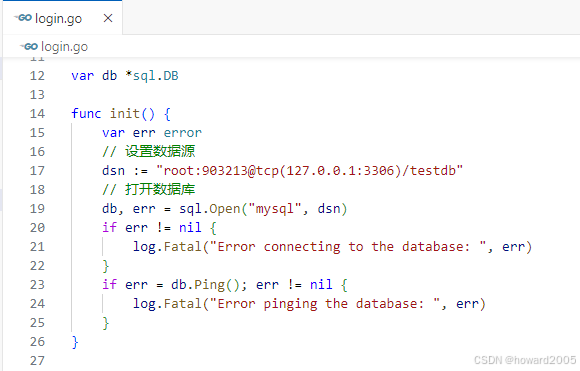Screen dimensions: 580x371
Task: Click the sql.Open("mysql", dsn) call
Action: point(263,209)
